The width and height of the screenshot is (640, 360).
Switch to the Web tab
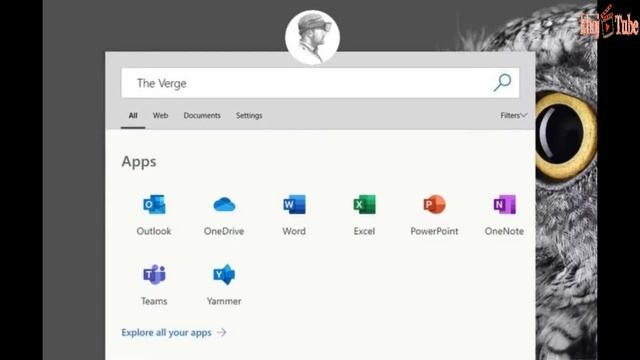point(160,116)
